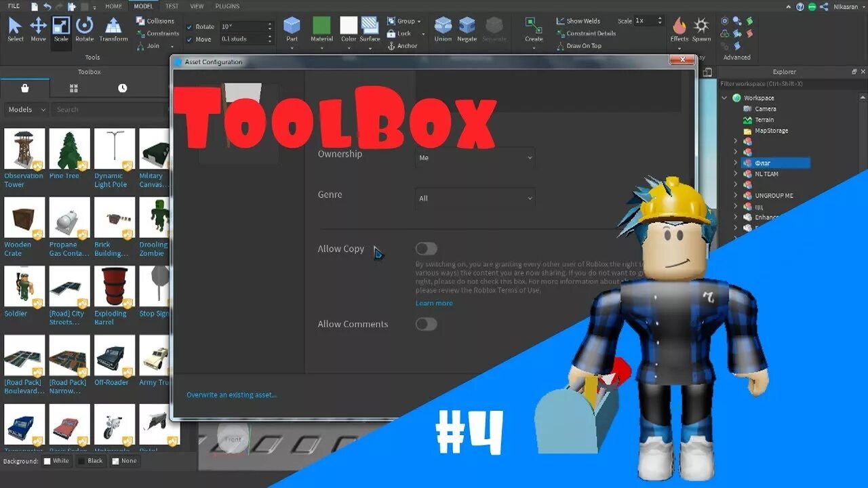Switch to the HOME tab
The width and height of the screenshot is (868, 488).
(x=113, y=6)
